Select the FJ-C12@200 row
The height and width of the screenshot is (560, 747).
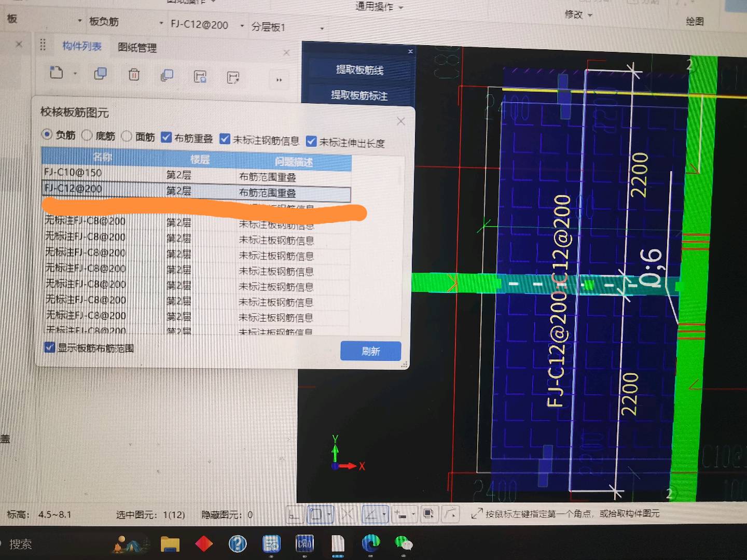pos(196,190)
